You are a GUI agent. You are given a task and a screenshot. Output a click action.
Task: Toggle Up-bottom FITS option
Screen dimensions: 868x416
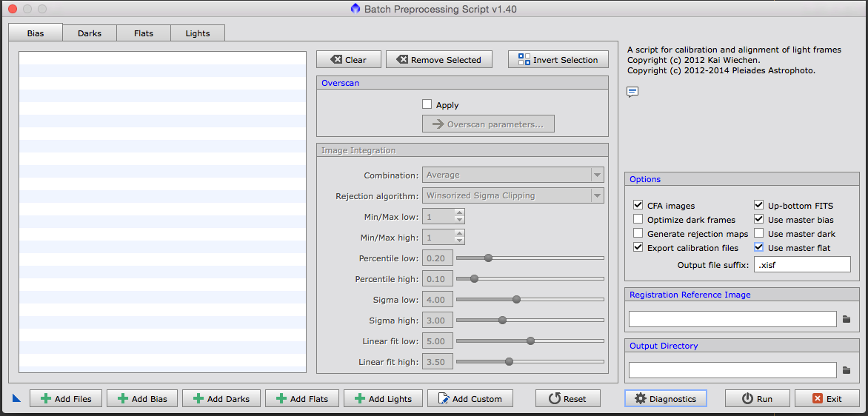click(759, 205)
